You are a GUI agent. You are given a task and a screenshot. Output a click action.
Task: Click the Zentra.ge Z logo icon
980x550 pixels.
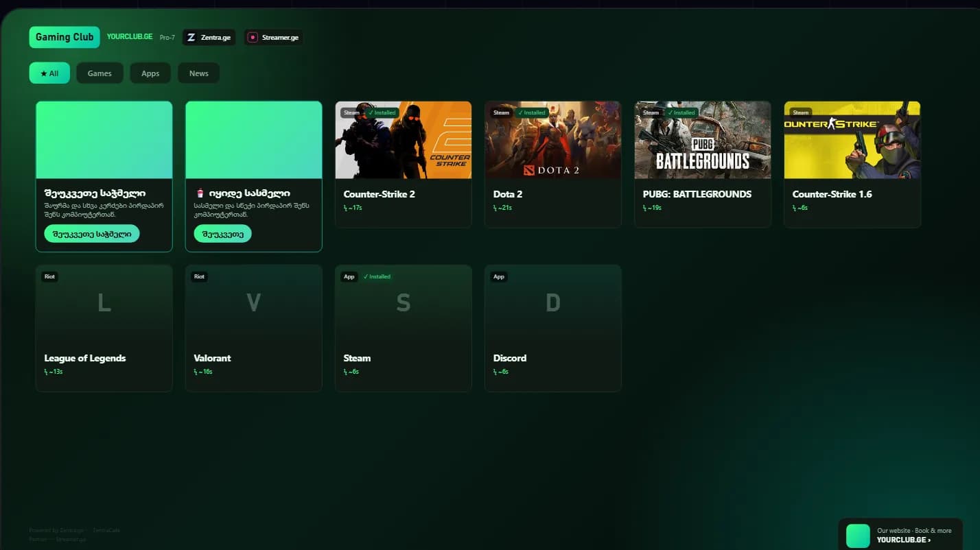coord(191,38)
